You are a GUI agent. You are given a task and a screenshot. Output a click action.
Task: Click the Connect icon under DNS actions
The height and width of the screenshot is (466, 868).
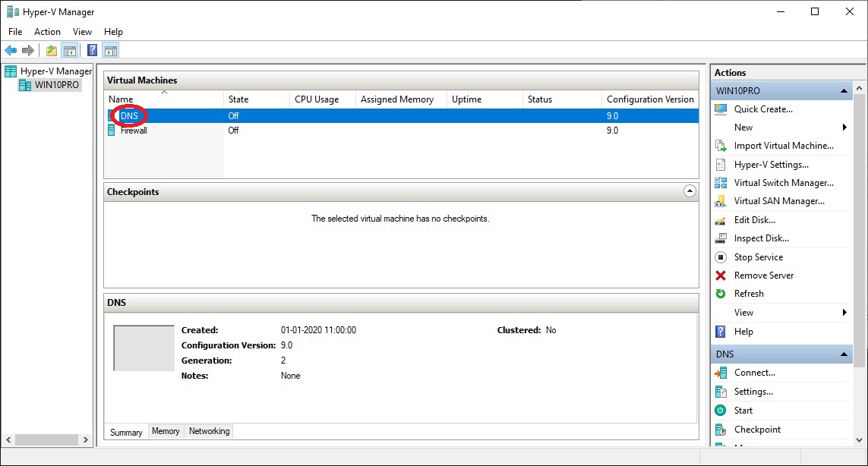tap(721, 373)
